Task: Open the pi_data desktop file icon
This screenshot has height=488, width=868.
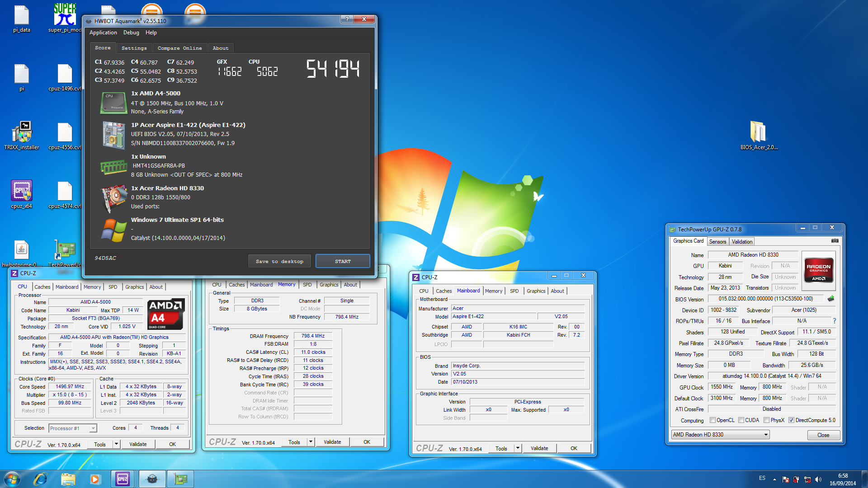Action: [x=21, y=18]
